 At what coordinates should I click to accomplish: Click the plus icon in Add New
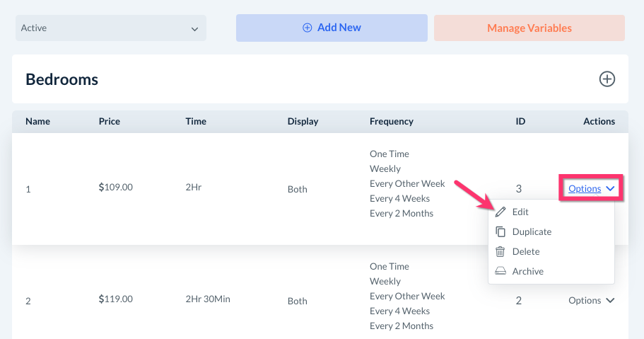[x=307, y=28]
